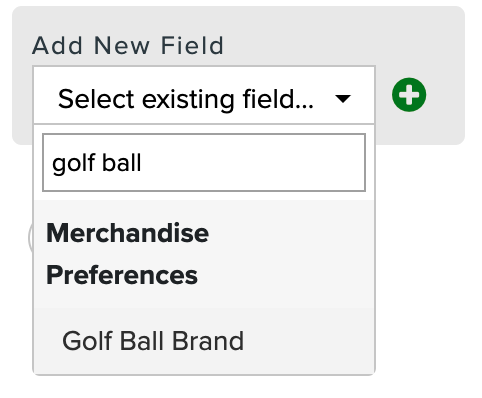Click the dropdown caret arrow
Screen dimensions: 482x398
(x=343, y=99)
